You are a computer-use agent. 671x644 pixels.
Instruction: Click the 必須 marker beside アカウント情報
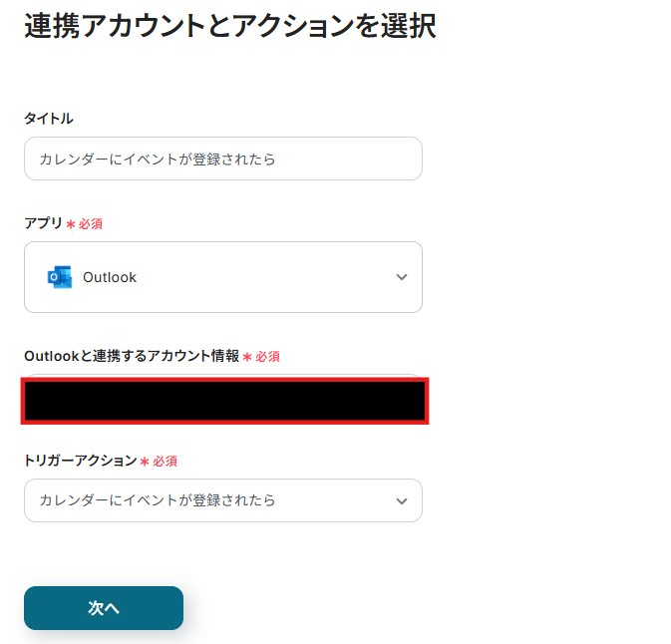pyautogui.click(x=267, y=357)
